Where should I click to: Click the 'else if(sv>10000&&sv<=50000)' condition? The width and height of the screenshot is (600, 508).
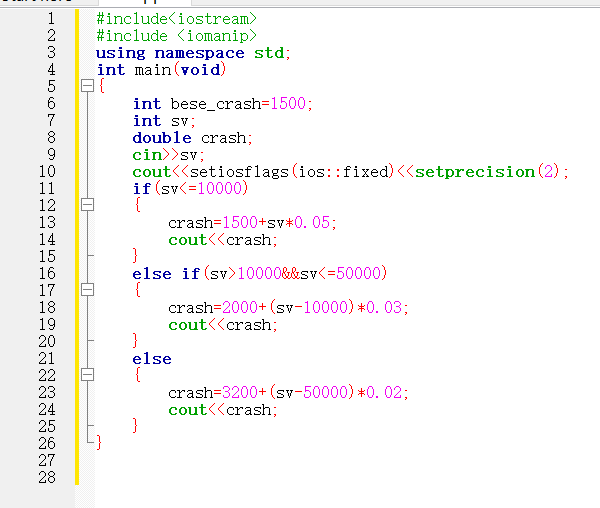(x=260, y=274)
